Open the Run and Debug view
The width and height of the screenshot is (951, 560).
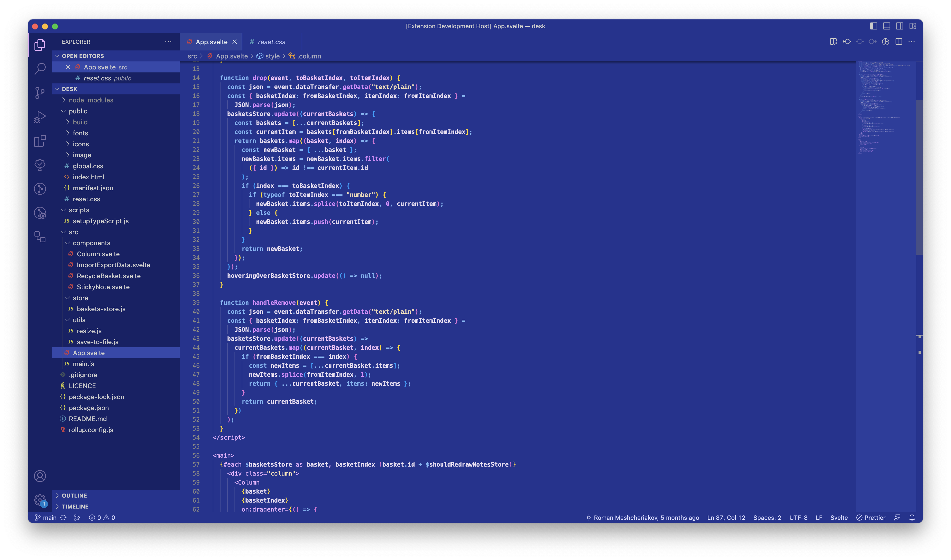point(40,117)
